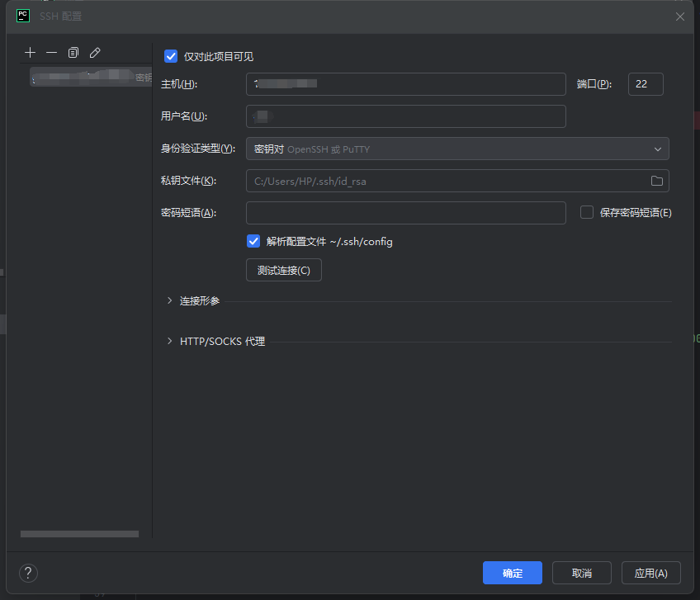Image resolution: width=700 pixels, height=600 pixels.
Task: Open the 身份验证类型 dropdown
Action: 457,149
